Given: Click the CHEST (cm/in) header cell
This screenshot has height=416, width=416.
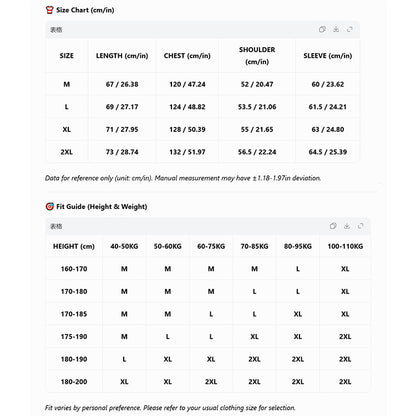Looking at the screenshot, I should [x=187, y=56].
